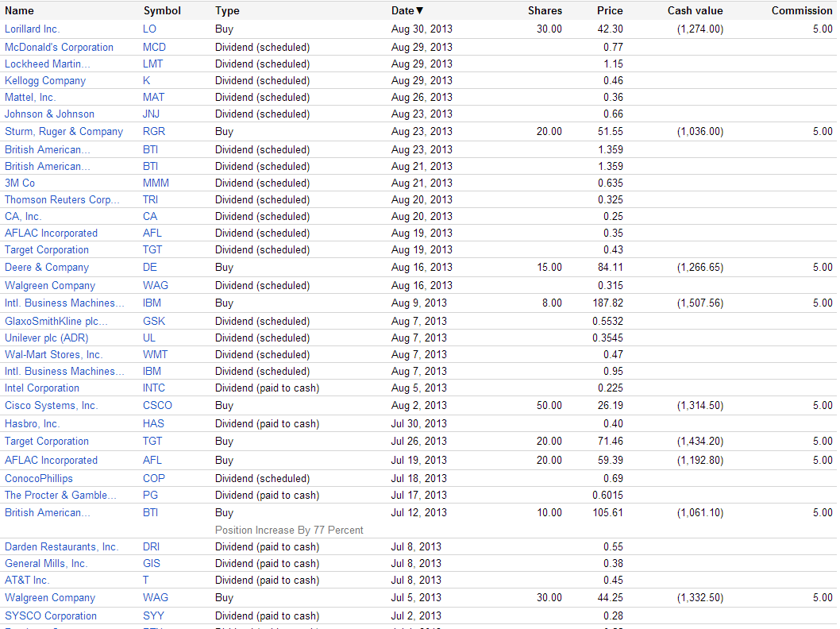This screenshot has width=840, height=629.
Task: Sort table by Type column header
Action: pos(227,10)
